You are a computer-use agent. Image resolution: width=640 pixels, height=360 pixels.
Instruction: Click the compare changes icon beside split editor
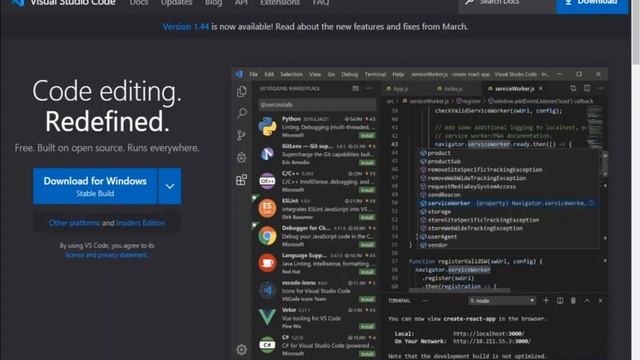(x=573, y=88)
